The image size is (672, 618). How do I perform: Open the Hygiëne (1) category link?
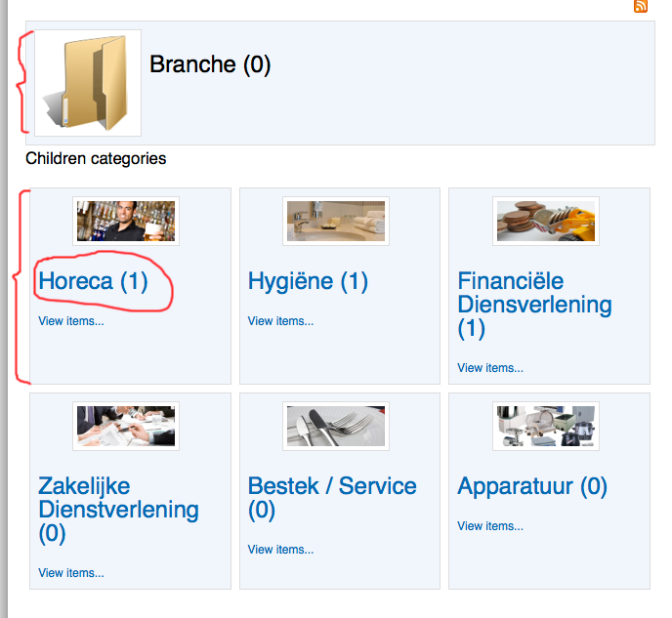click(308, 281)
